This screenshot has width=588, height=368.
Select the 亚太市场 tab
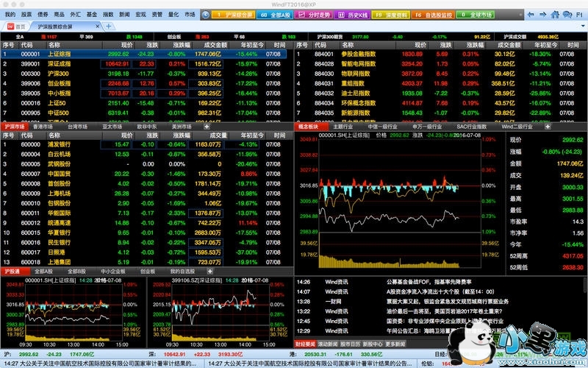point(112,127)
